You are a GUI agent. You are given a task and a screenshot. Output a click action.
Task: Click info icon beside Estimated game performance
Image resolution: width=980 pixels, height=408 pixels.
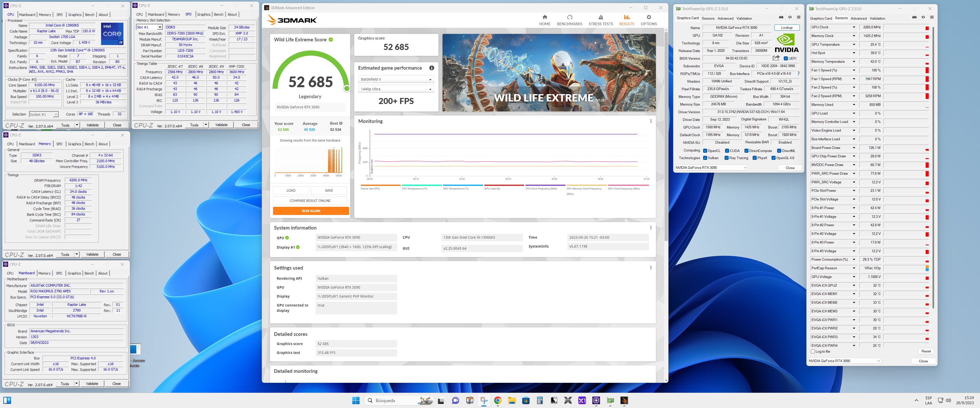[431, 68]
